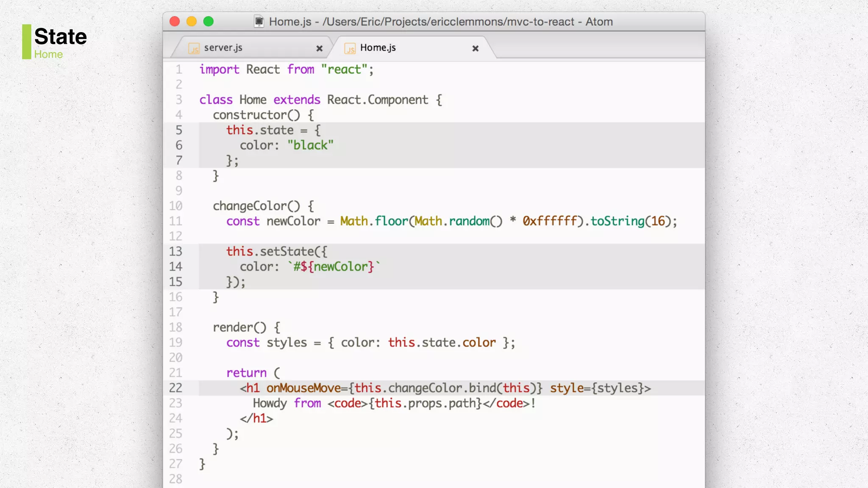
Task: Click the document icon in the title bar
Action: tap(259, 21)
